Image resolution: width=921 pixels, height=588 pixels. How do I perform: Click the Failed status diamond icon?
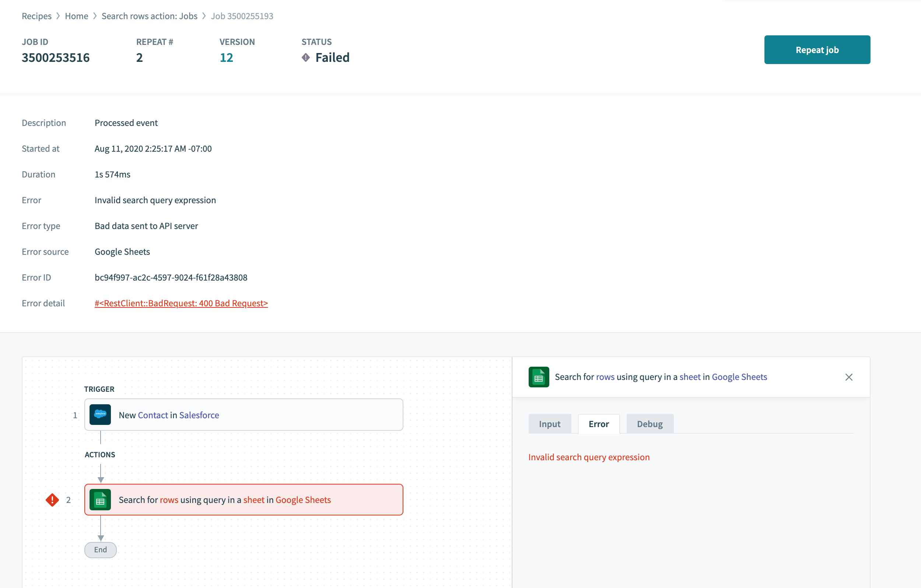(x=306, y=58)
